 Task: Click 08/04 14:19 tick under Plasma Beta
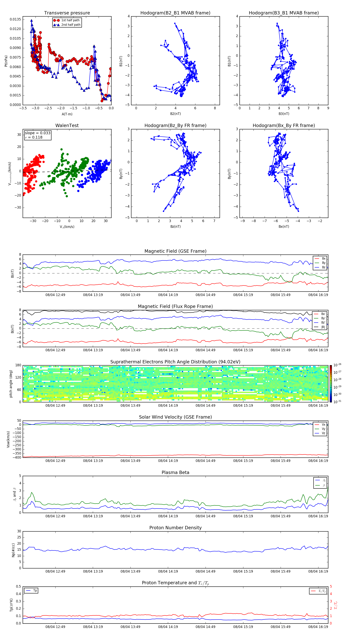(168, 516)
